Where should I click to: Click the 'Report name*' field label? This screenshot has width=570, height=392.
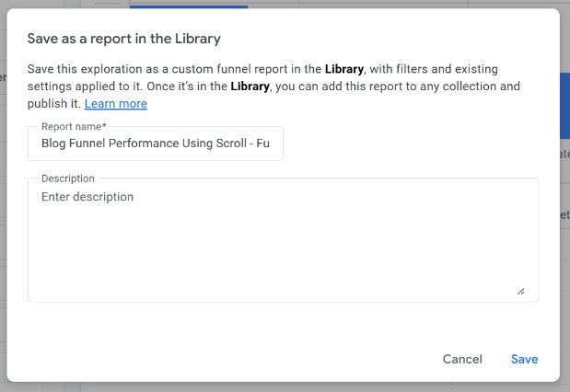[74, 126]
